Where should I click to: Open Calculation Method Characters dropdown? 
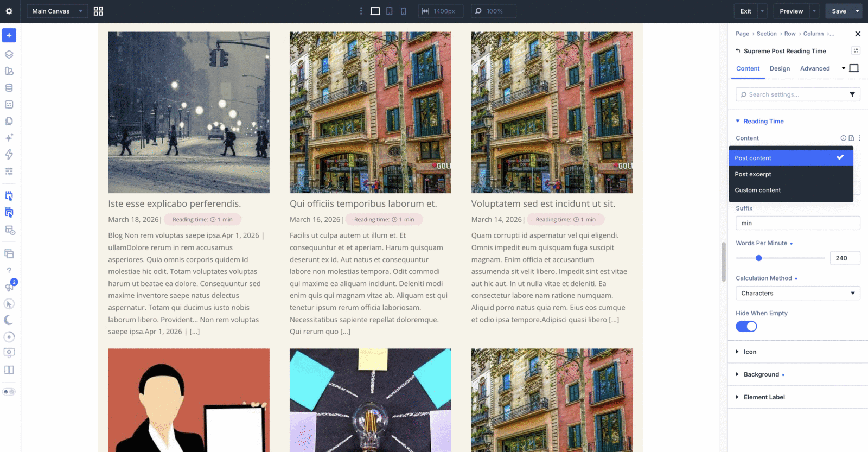click(x=798, y=294)
